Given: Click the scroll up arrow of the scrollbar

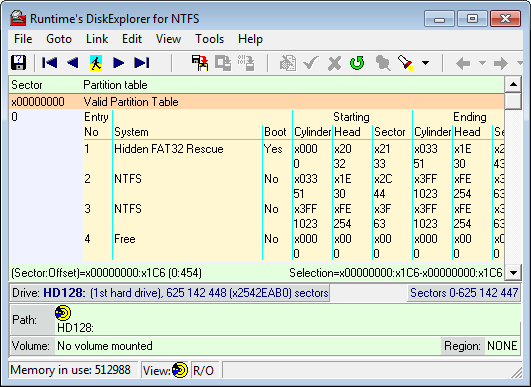Looking at the screenshot, I should [x=513, y=84].
